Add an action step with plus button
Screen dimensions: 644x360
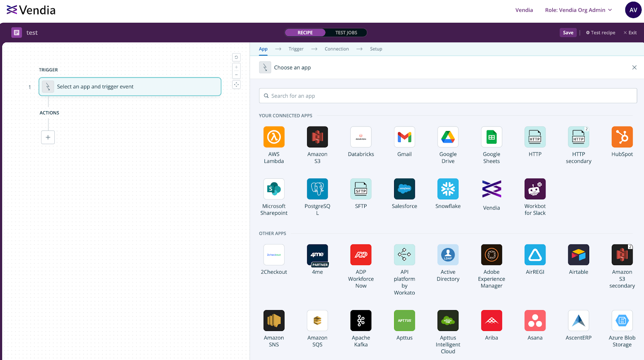point(48,137)
